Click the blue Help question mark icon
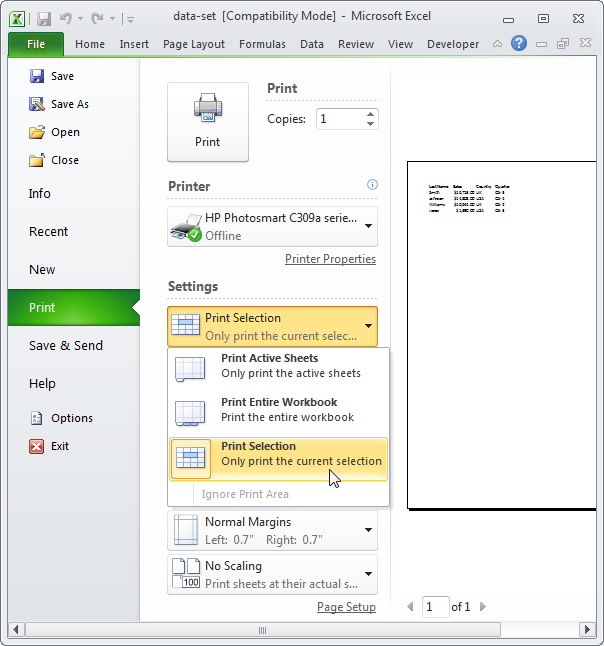This screenshot has height=646, width=604. pyautogui.click(x=519, y=43)
